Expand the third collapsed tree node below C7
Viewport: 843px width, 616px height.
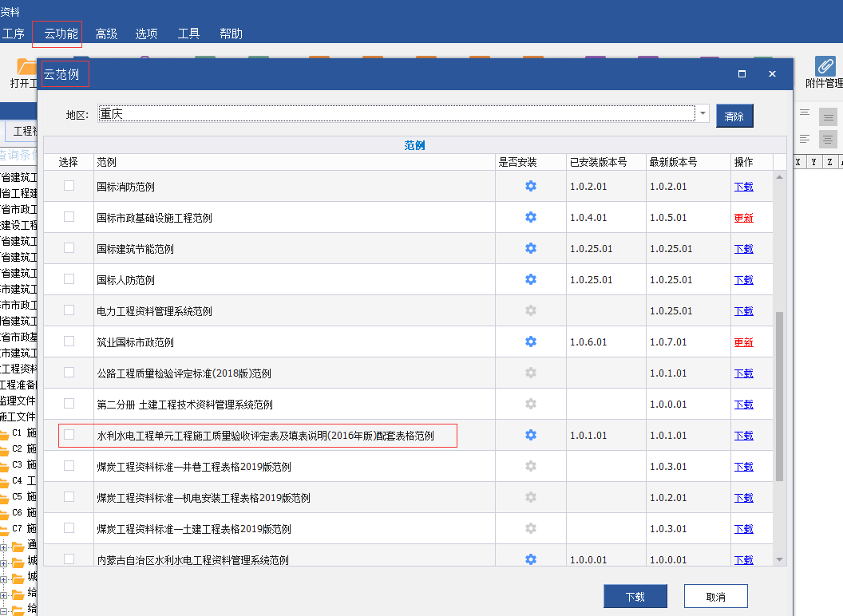pos(3,580)
